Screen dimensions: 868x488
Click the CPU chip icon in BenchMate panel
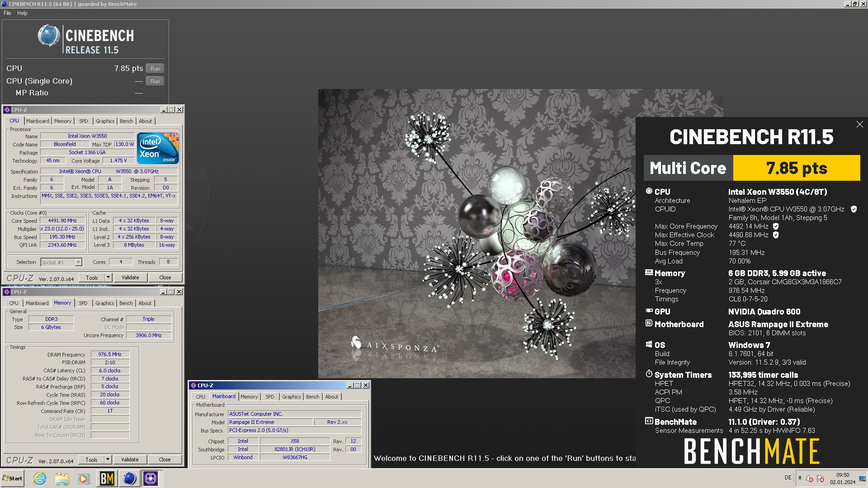click(649, 191)
